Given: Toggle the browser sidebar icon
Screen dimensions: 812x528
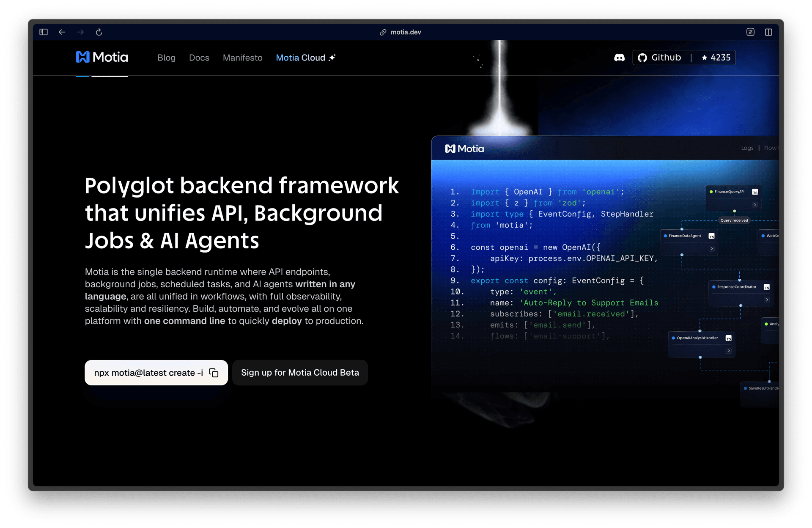Looking at the screenshot, I should click(x=44, y=32).
